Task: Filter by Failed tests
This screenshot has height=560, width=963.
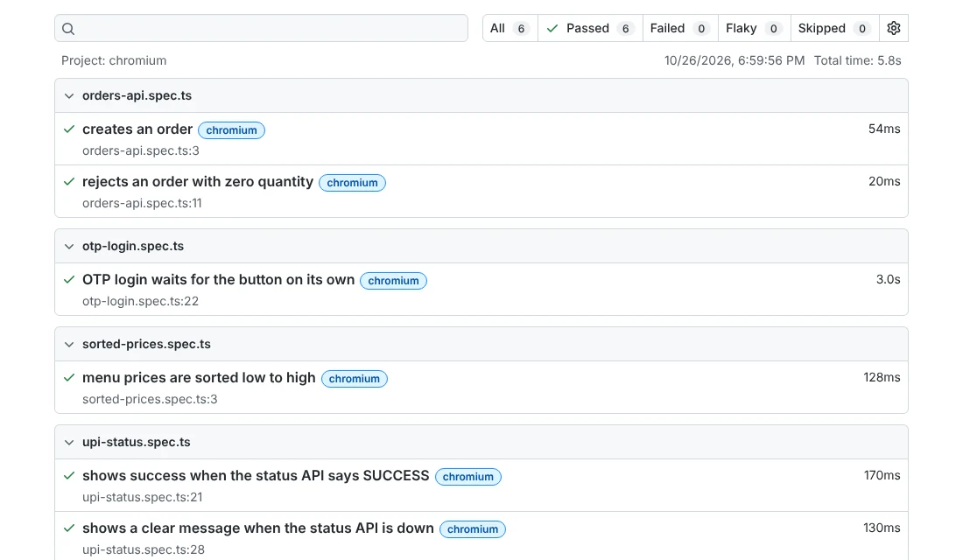Action: tap(680, 28)
